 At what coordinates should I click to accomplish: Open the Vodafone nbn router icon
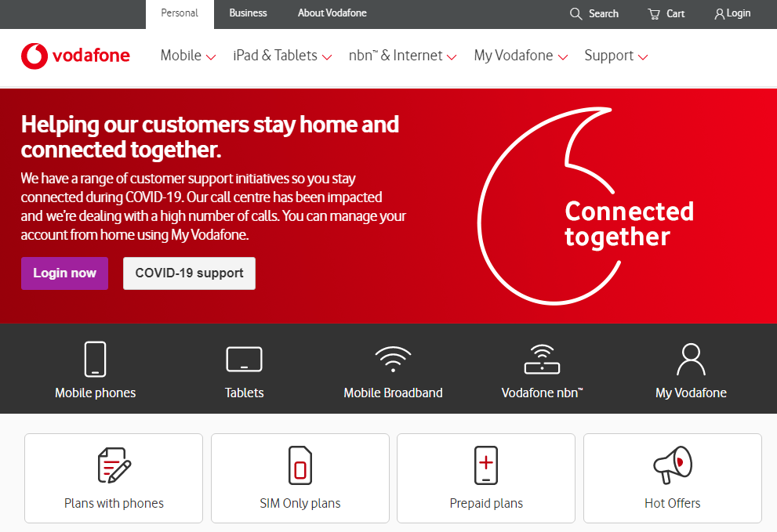tap(542, 359)
